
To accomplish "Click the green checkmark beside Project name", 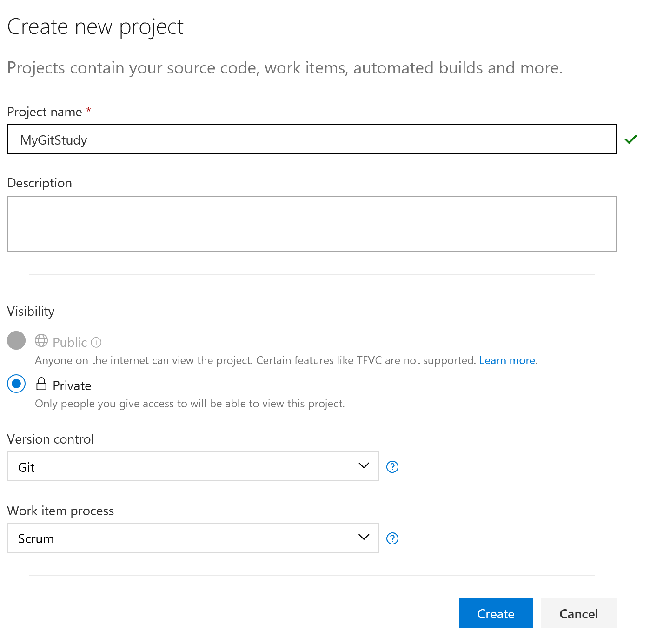I will [631, 139].
